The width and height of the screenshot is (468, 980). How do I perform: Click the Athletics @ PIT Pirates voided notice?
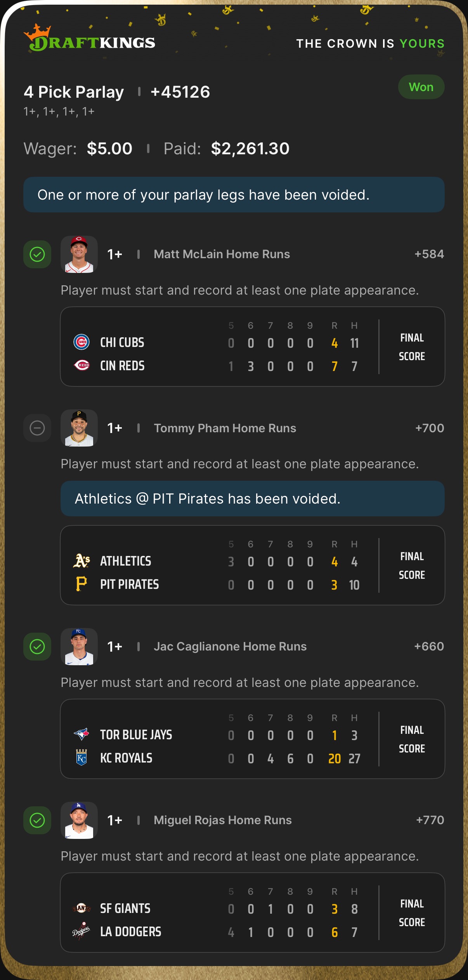pyautogui.click(x=252, y=499)
